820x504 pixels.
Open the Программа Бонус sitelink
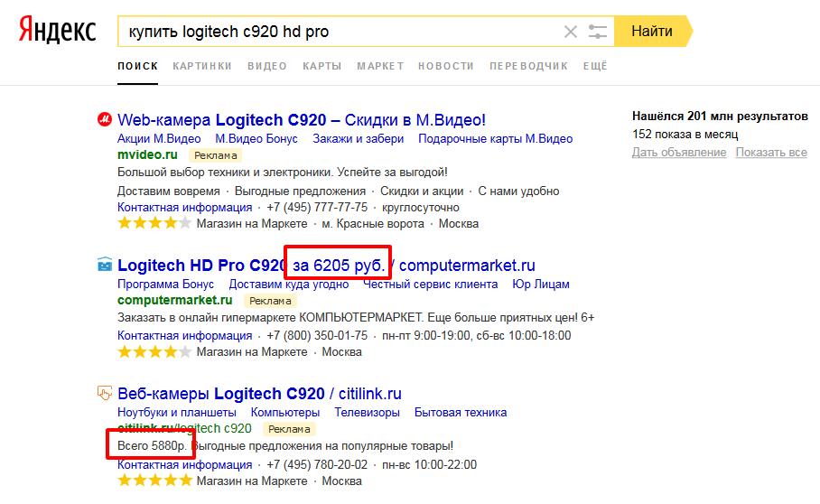tap(166, 285)
